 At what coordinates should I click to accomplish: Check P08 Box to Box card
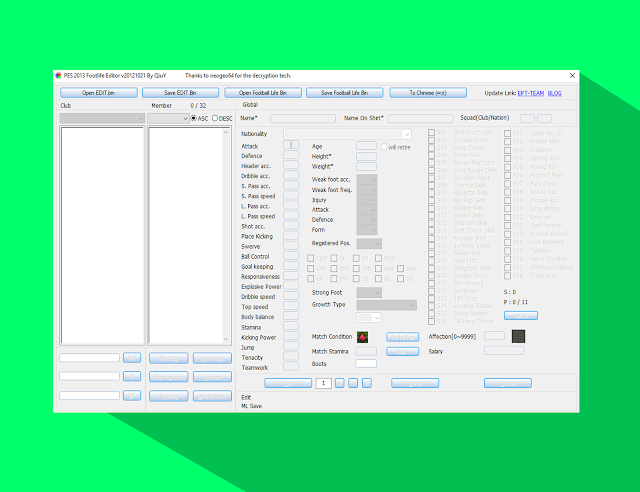tap(507, 192)
